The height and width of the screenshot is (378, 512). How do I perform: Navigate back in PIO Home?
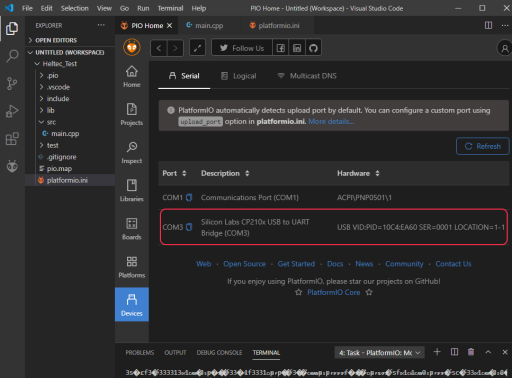(159, 48)
